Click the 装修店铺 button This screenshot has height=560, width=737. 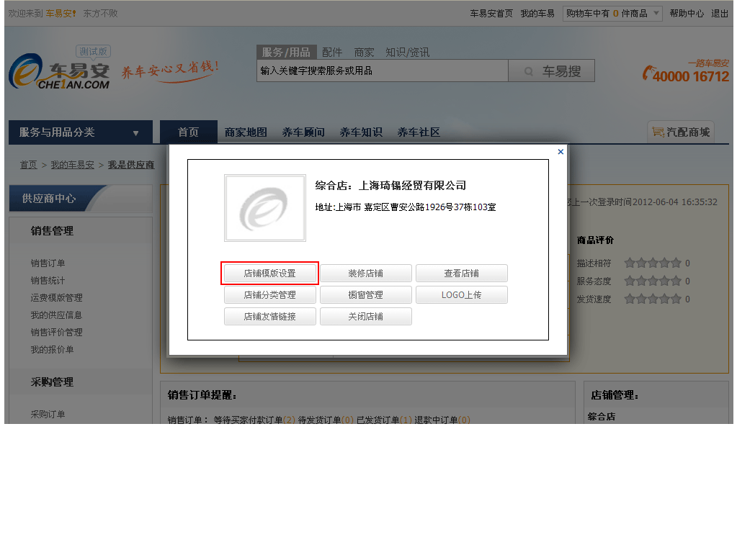(366, 274)
